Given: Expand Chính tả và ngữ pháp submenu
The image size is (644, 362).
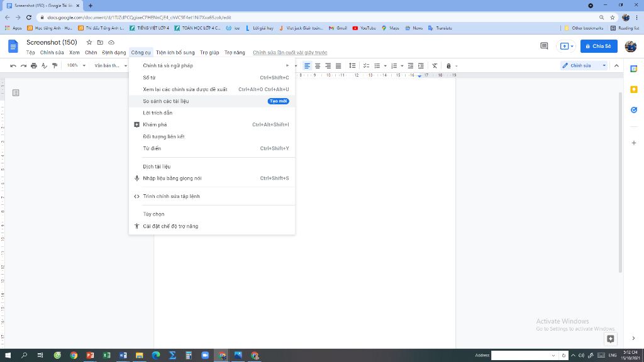Looking at the screenshot, I should point(212,65).
